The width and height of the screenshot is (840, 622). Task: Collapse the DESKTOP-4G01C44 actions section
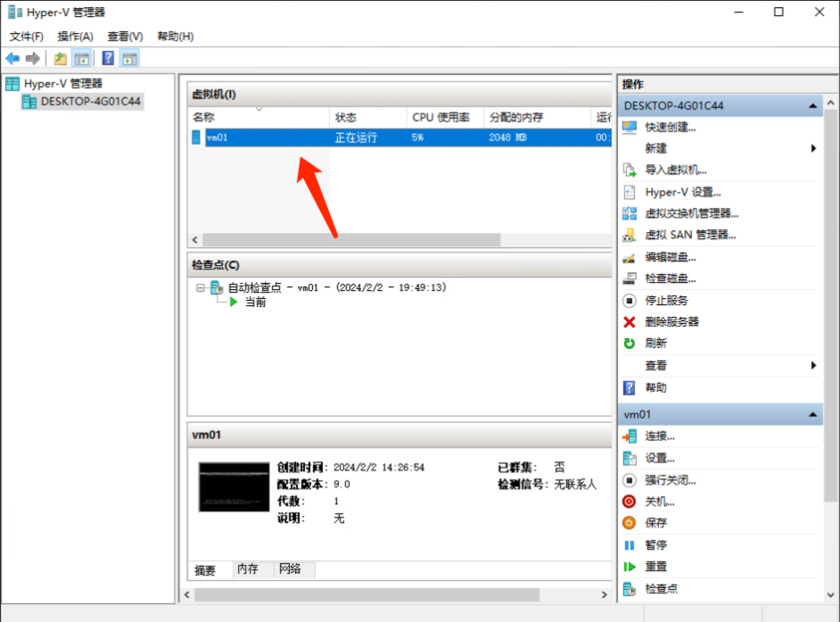[812, 106]
